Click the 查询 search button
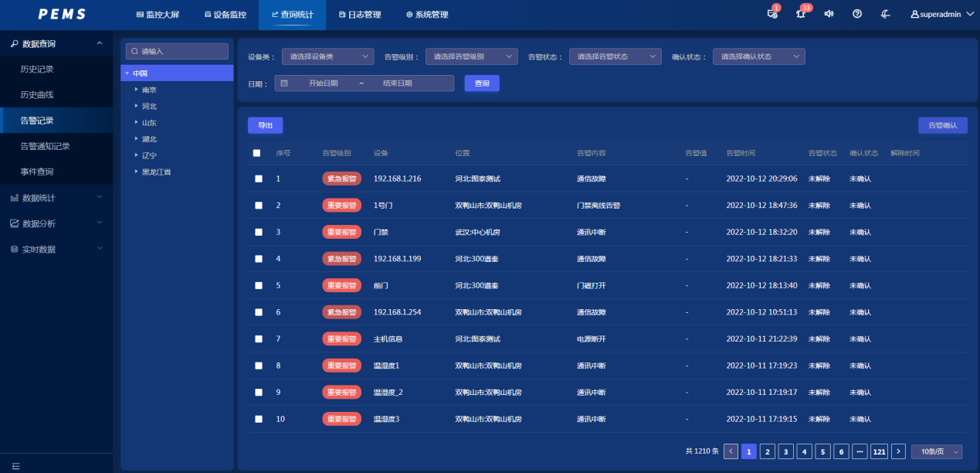This screenshot has width=980, height=473. coord(482,83)
